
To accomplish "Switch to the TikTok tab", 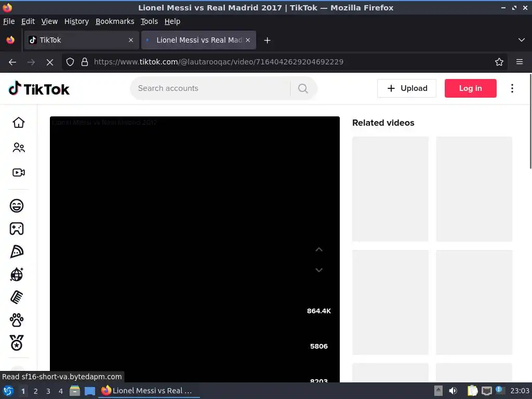I will click(x=82, y=40).
